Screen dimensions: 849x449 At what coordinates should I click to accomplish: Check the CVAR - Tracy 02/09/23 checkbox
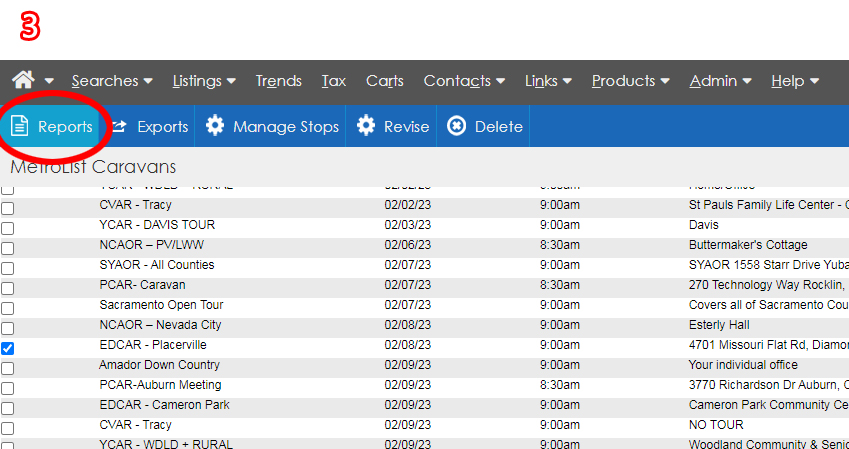7,429
